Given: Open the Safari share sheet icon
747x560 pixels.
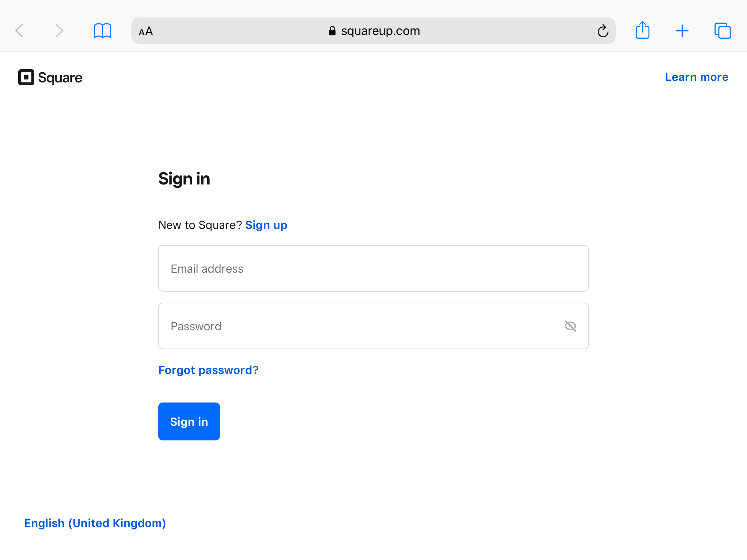Looking at the screenshot, I should pos(642,30).
